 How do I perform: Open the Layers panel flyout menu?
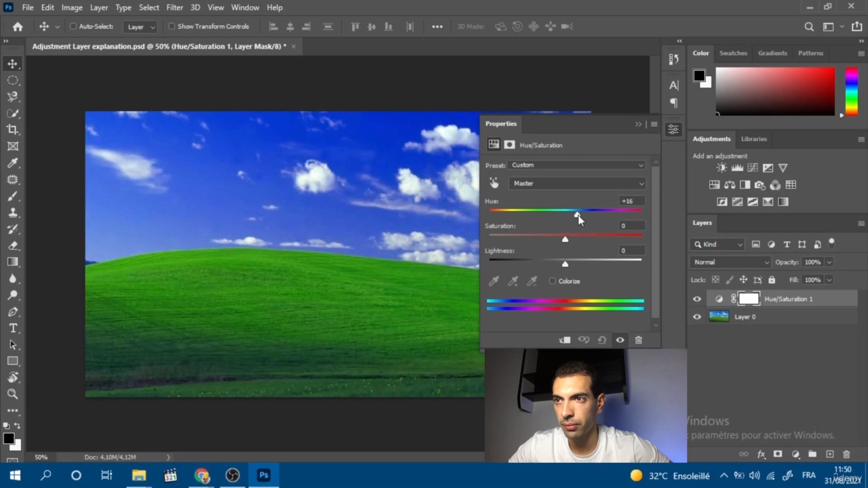[861, 223]
